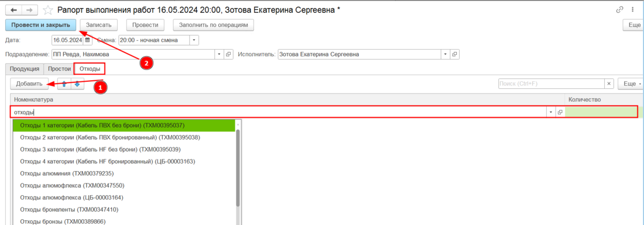This screenshot has height=225, width=644.
Task: Open Исполнитель record with open icon
Action: click(x=455, y=54)
